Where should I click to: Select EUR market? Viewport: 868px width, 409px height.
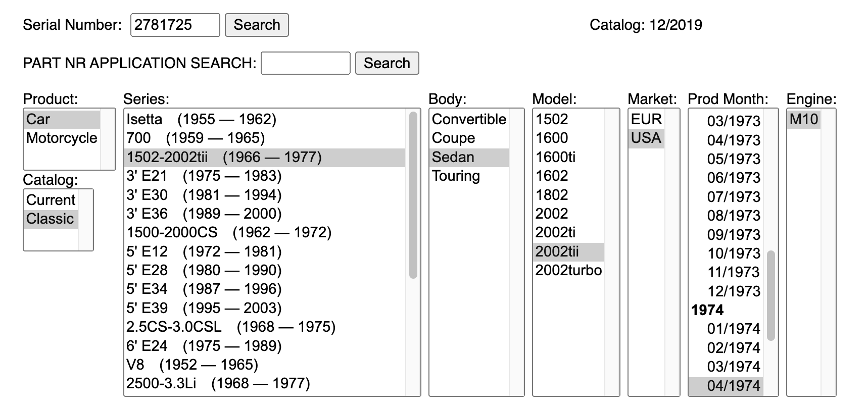click(646, 119)
